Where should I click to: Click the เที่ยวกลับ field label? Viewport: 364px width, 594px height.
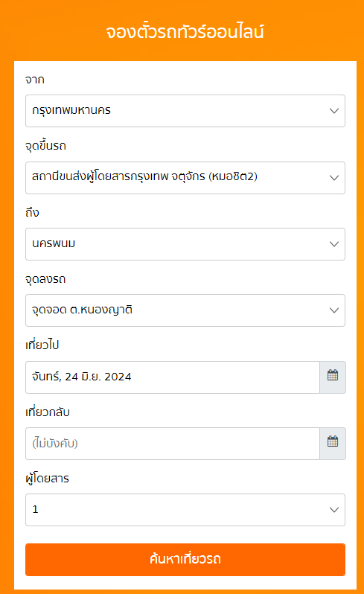pos(48,412)
